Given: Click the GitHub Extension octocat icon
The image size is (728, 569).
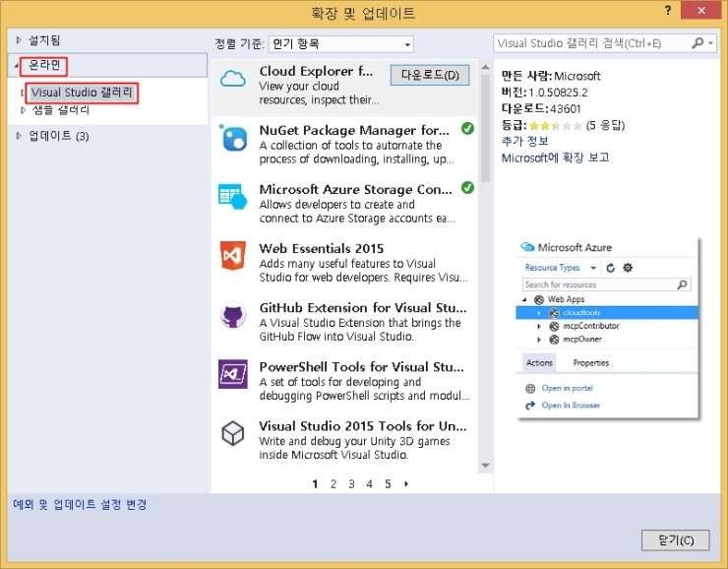Looking at the screenshot, I should coord(232,315).
